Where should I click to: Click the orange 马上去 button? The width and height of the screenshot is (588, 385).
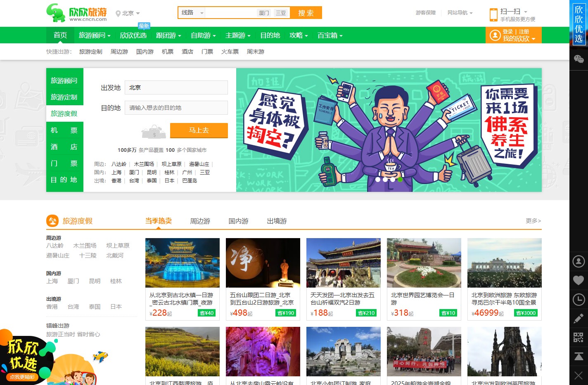[199, 130]
